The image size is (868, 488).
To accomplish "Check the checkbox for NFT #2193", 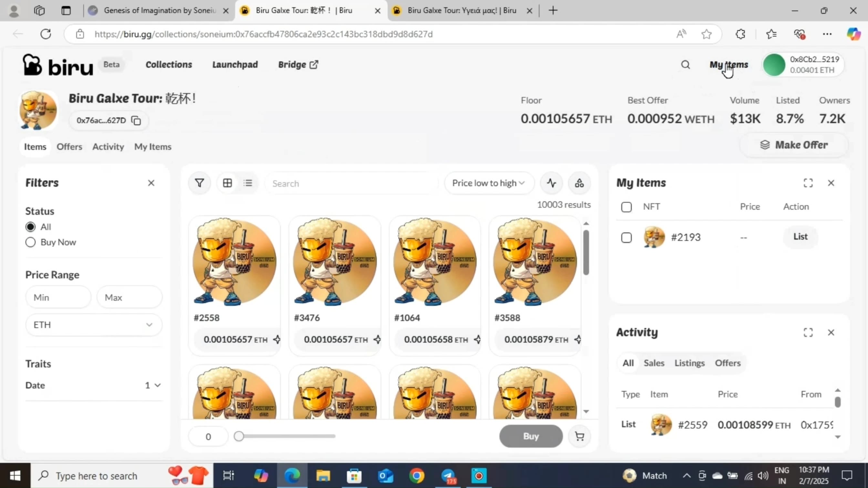I will (x=626, y=238).
